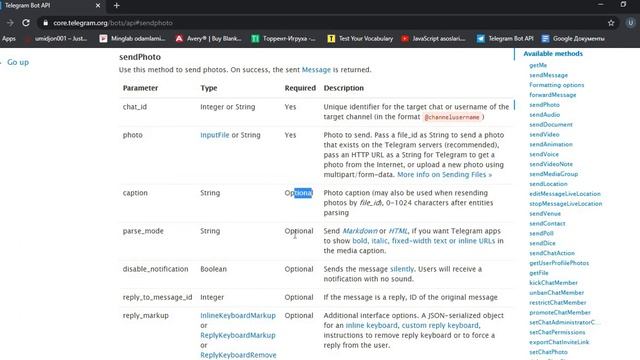Go to sendChatAction in sidebar
640x360 pixels.
pyautogui.click(x=552, y=253)
